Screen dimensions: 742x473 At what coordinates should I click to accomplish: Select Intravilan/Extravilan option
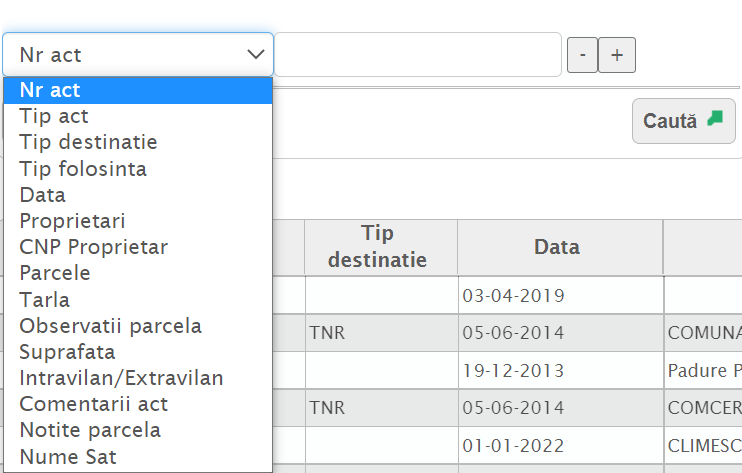pyautogui.click(x=138, y=378)
